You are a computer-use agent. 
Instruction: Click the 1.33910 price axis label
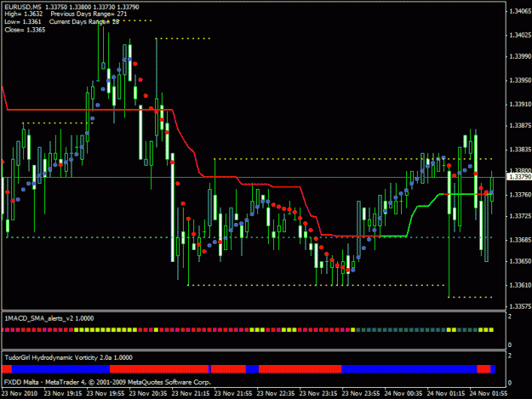(520, 104)
